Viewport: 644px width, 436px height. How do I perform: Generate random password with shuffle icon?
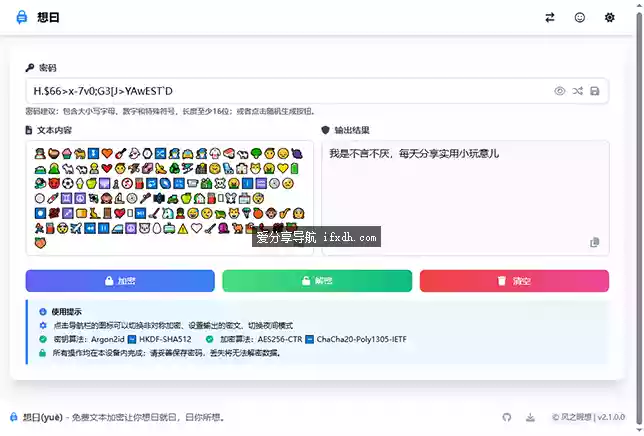tap(577, 91)
